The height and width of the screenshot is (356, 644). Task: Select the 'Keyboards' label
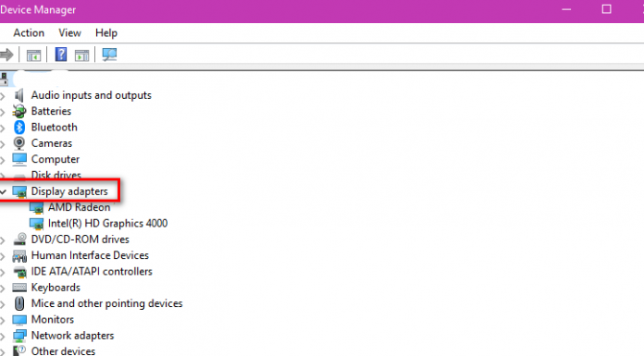(56, 288)
